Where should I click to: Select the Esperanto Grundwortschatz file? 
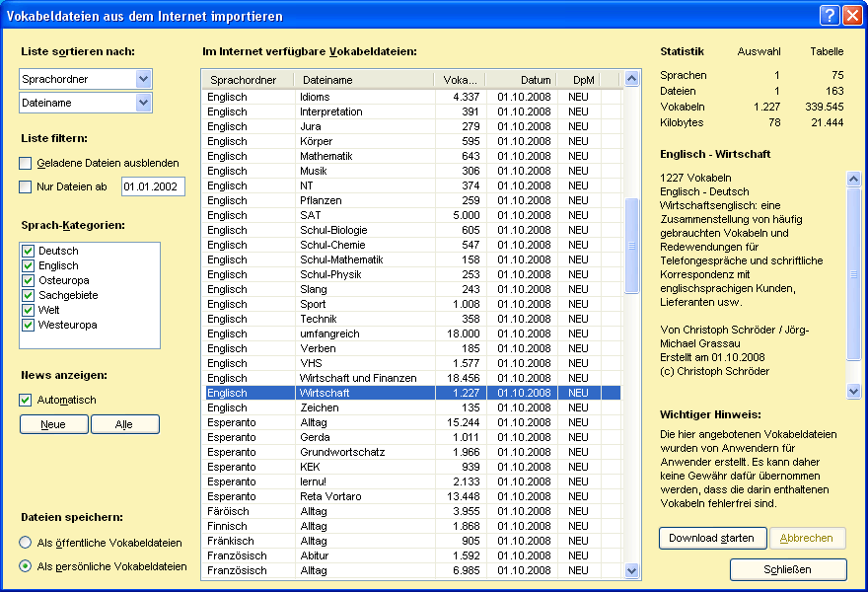[x=413, y=452]
